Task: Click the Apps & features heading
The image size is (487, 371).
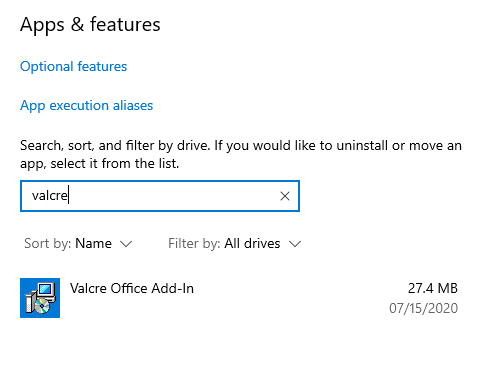Action: point(90,25)
